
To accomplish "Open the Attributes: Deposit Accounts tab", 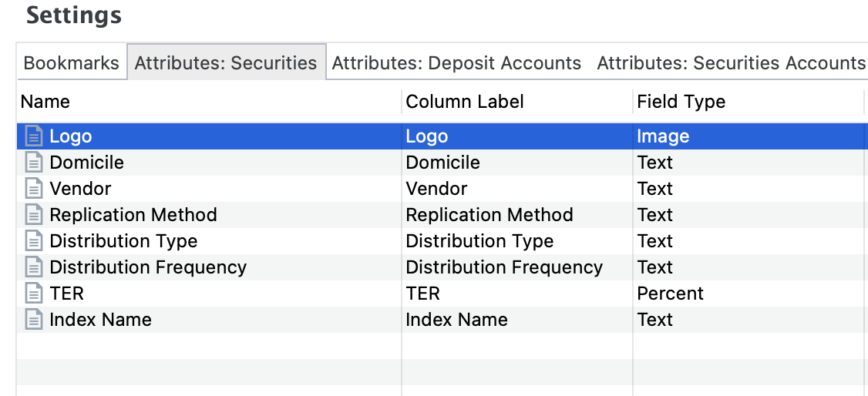I will (x=456, y=63).
